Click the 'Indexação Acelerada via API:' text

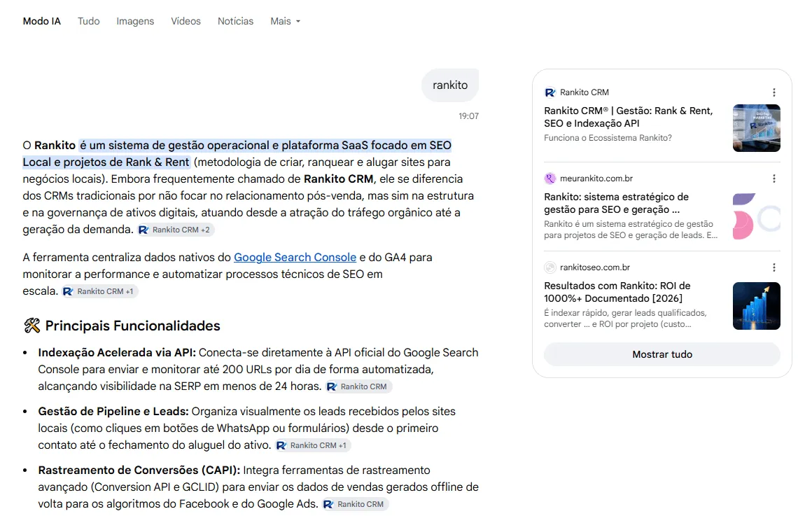[x=117, y=353]
